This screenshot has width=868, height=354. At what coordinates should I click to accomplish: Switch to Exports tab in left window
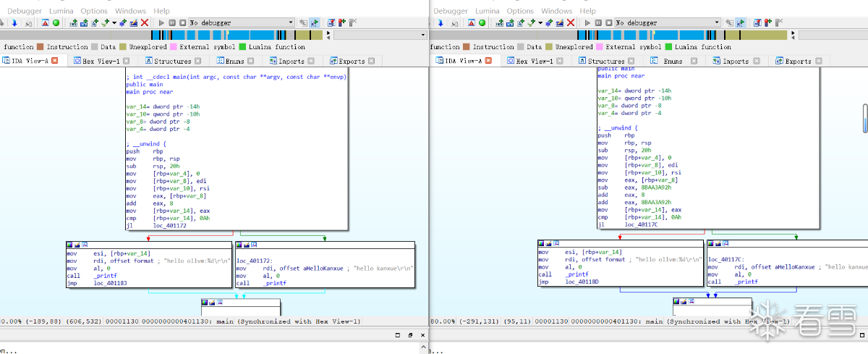pos(352,61)
